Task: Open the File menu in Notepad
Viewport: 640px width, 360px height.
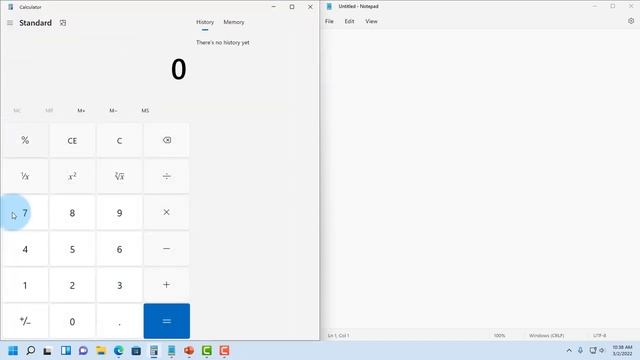Action: pyautogui.click(x=329, y=21)
